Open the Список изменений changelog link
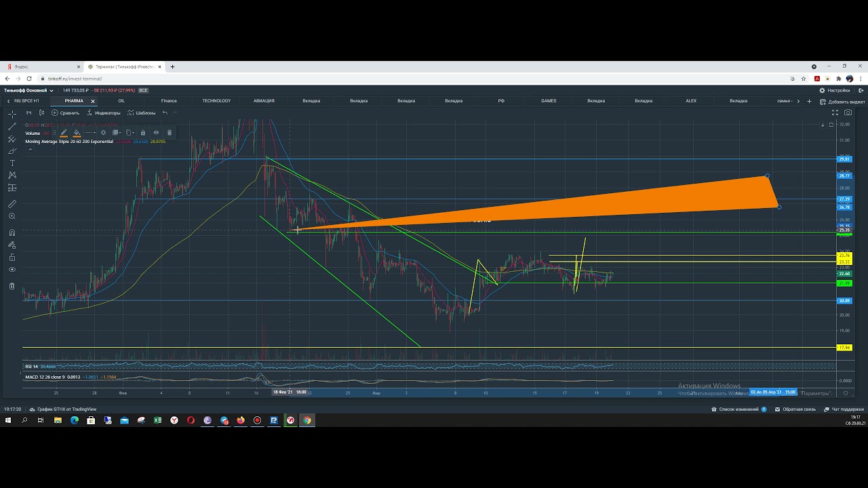The image size is (868, 488). [738, 409]
